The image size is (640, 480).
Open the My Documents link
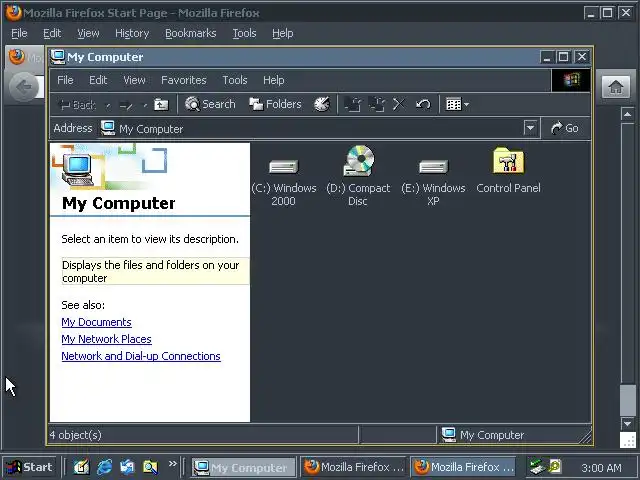pos(96,322)
